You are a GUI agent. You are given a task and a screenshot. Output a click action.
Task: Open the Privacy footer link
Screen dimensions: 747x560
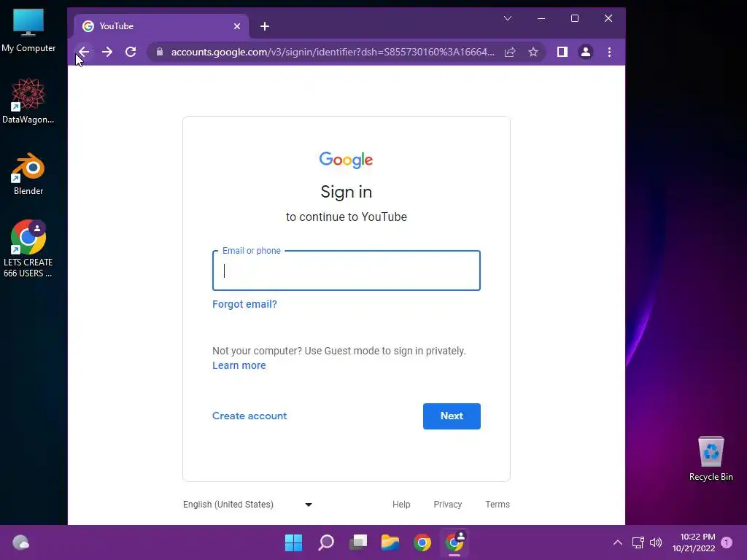pos(448,505)
